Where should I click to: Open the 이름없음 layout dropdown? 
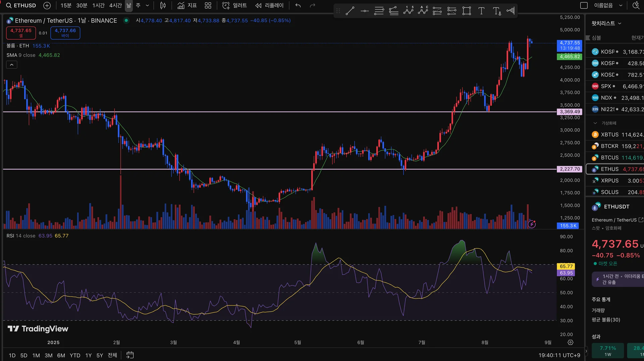pyautogui.click(x=608, y=5)
